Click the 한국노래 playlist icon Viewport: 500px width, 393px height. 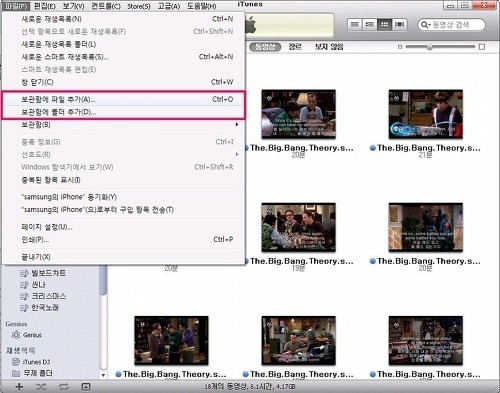click(x=24, y=308)
